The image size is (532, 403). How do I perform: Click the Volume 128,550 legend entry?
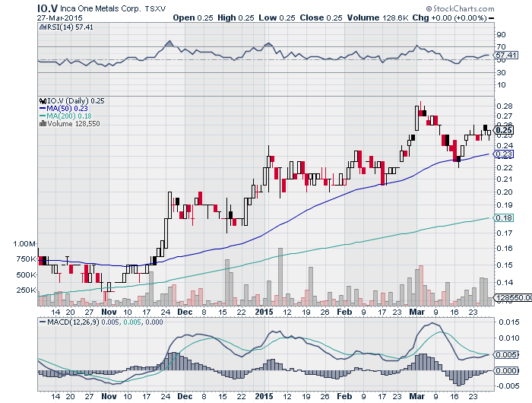click(74, 124)
